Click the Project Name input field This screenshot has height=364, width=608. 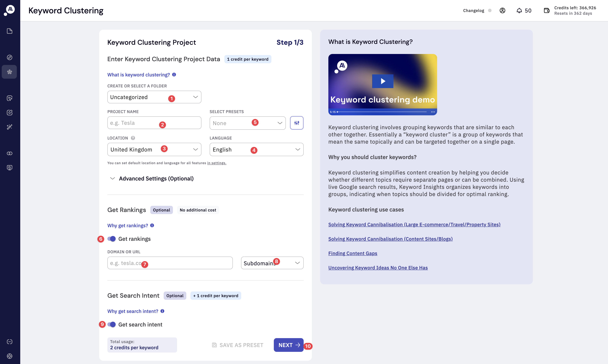coord(154,123)
